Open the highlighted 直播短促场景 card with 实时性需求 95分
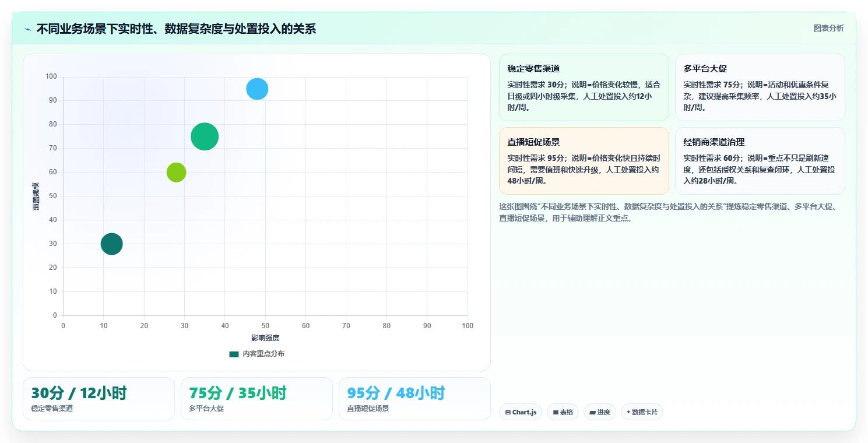 (584, 161)
